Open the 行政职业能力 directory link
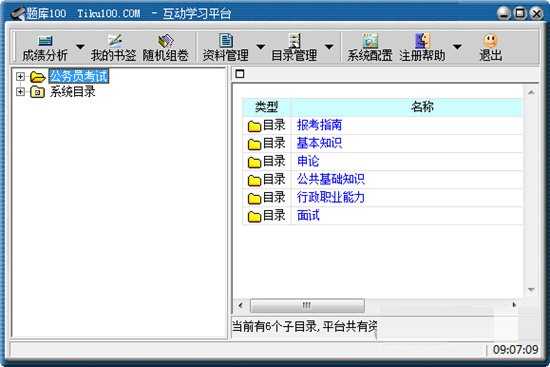 (330, 197)
